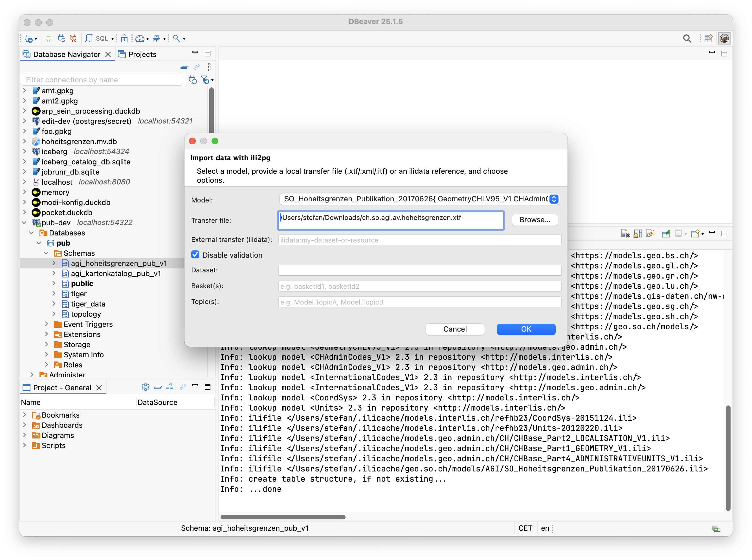
Task: Pin the console with green pushpin icon
Action: click(666, 233)
